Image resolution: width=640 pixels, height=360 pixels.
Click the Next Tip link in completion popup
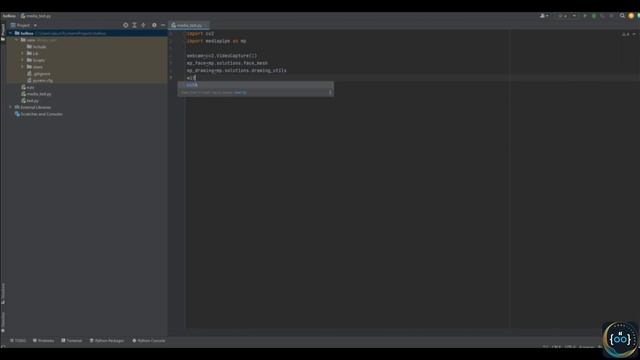(240, 92)
